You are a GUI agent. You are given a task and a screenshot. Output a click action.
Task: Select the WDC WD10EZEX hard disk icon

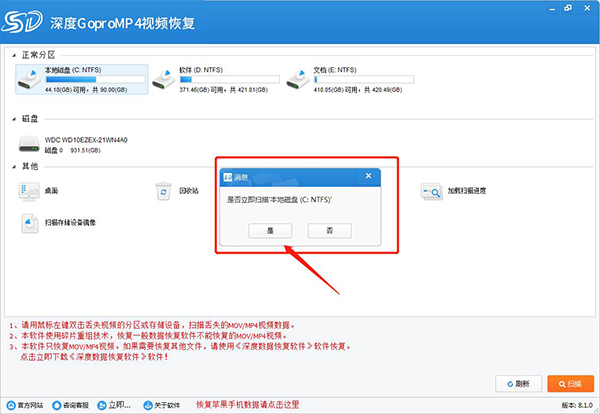pyautogui.click(x=29, y=144)
